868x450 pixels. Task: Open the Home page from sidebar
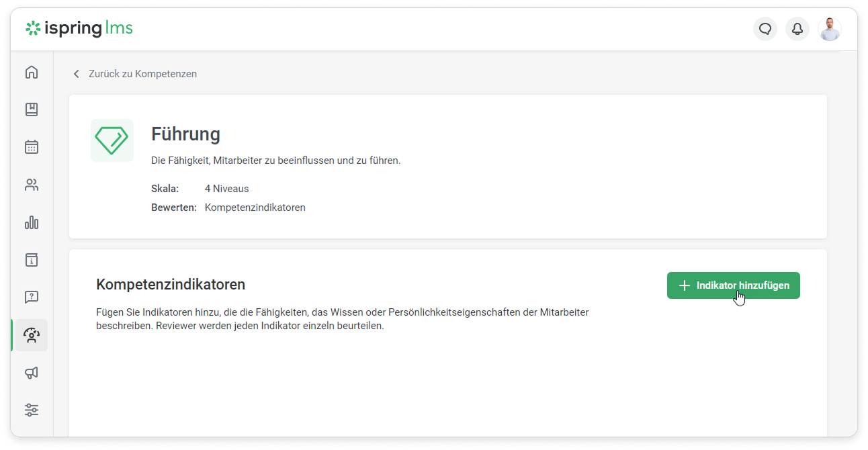pyautogui.click(x=32, y=73)
